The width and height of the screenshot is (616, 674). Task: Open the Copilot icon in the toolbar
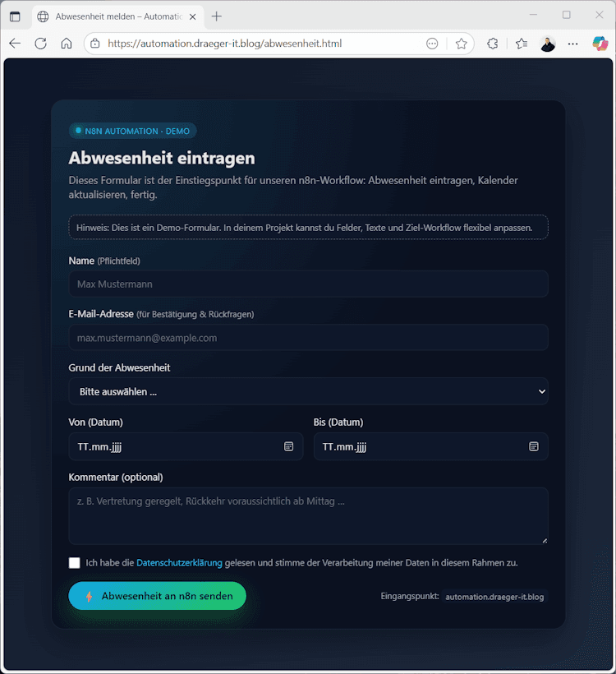[600, 44]
